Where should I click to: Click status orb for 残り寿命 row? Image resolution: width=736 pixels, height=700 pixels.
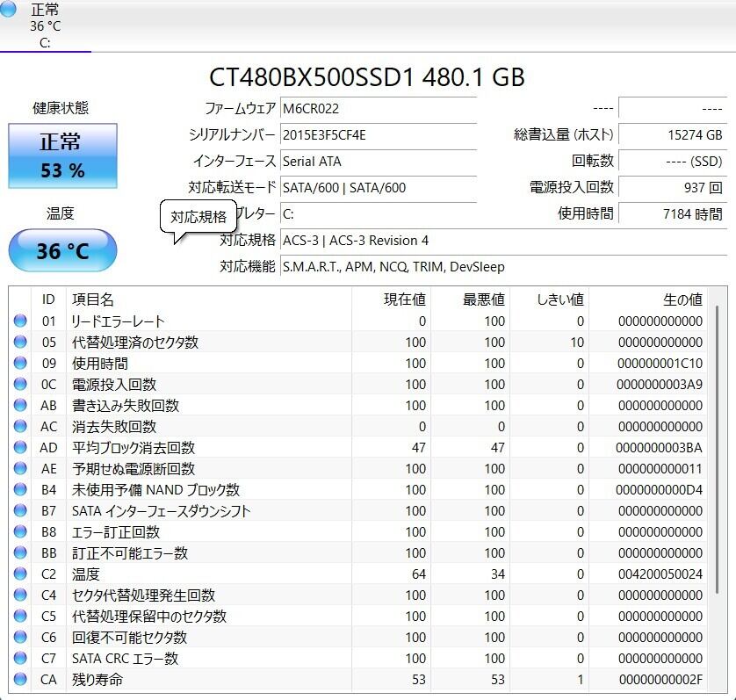(20, 680)
